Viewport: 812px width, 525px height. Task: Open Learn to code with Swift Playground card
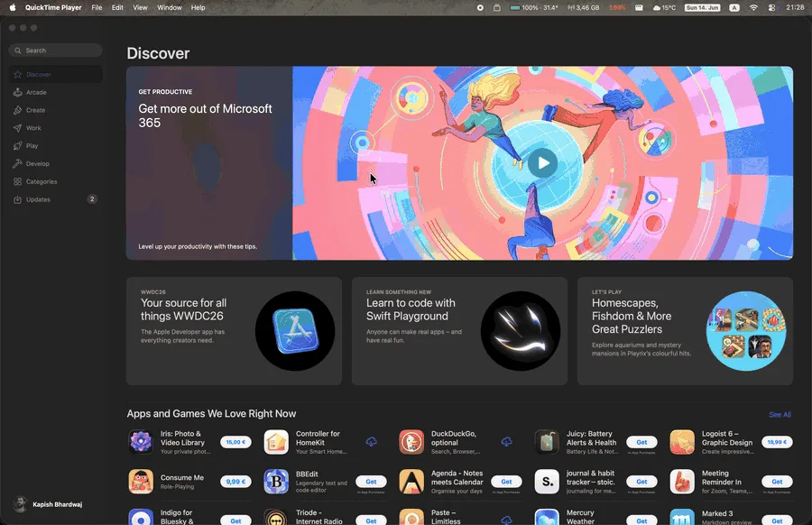(459, 331)
